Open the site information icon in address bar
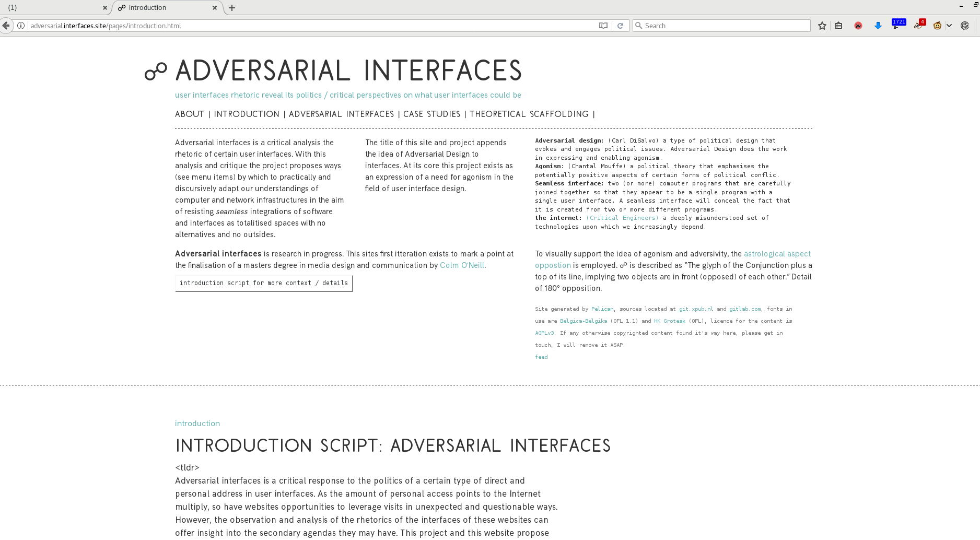980x540 pixels. (x=21, y=26)
